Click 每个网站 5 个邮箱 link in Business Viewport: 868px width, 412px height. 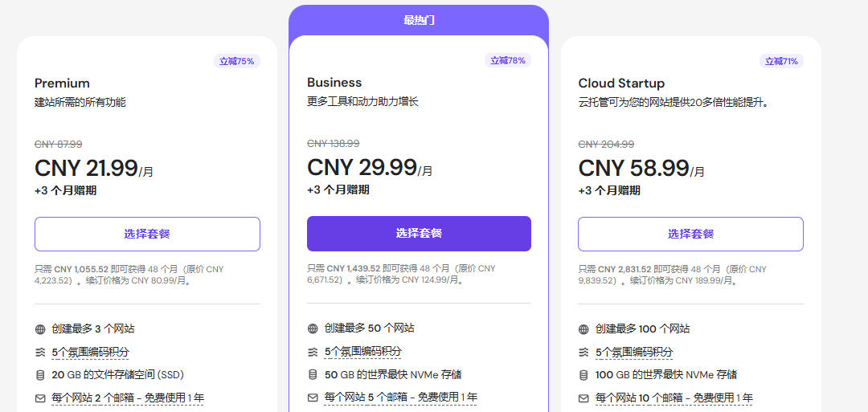[401, 398]
